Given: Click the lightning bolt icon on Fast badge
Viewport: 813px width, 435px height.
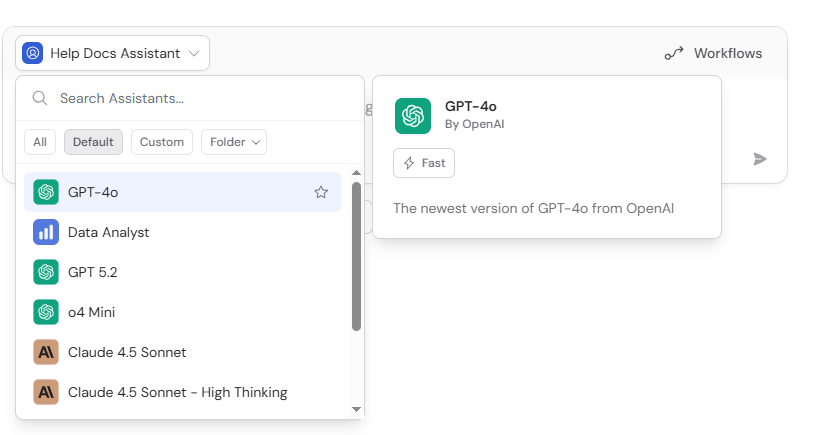Looking at the screenshot, I should (x=409, y=163).
